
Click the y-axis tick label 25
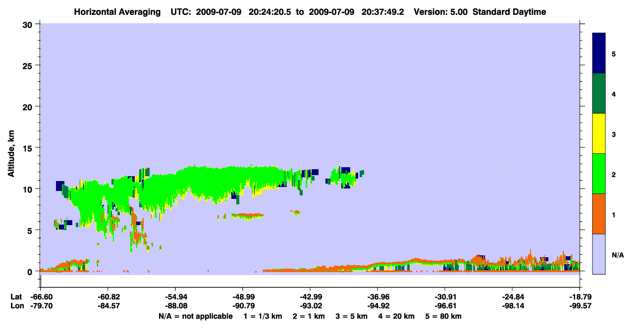(x=29, y=65)
